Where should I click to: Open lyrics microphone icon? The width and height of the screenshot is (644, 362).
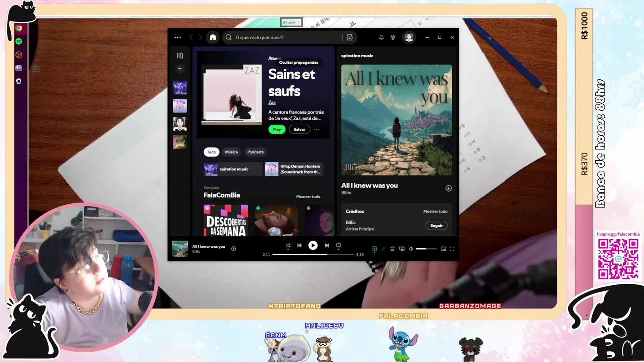[x=383, y=249]
